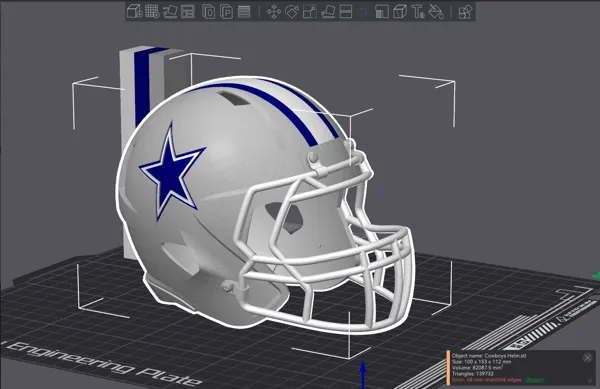600x389 pixels.
Task: Switch to the Assembly view icon
Action: pyautogui.click(x=465, y=11)
